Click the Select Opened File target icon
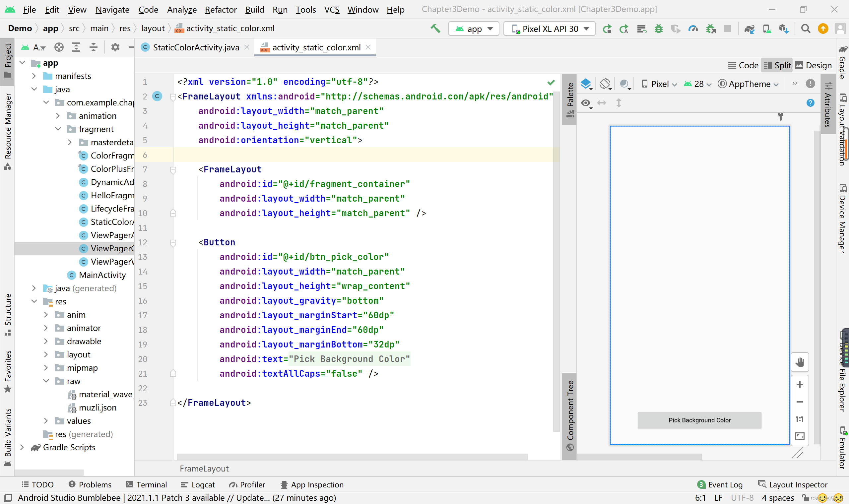The height and width of the screenshot is (504, 849). [x=59, y=47]
